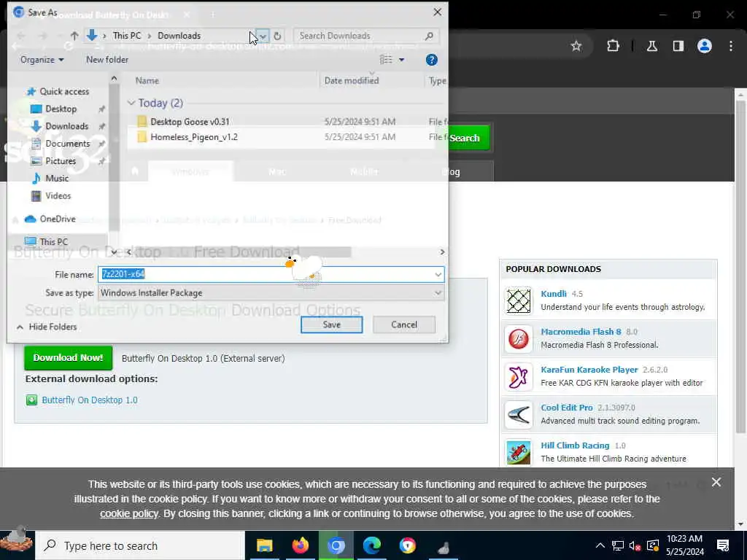Show hidden system tray icons

[600, 545]
